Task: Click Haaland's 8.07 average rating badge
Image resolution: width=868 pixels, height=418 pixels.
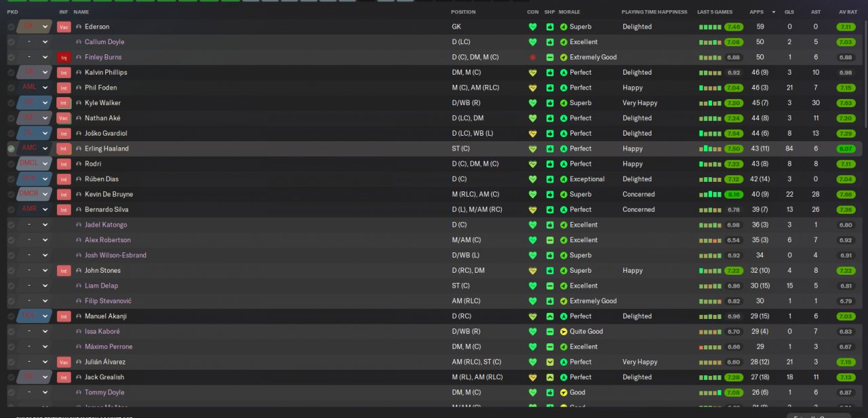Action: (x=846, y=149)
